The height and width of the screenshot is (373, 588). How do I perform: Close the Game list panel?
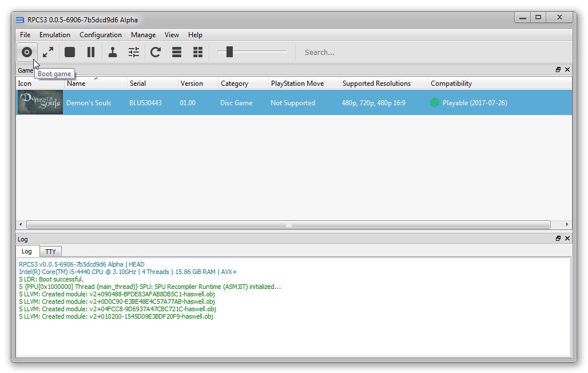pyautogui.click(x=567, y=69)
